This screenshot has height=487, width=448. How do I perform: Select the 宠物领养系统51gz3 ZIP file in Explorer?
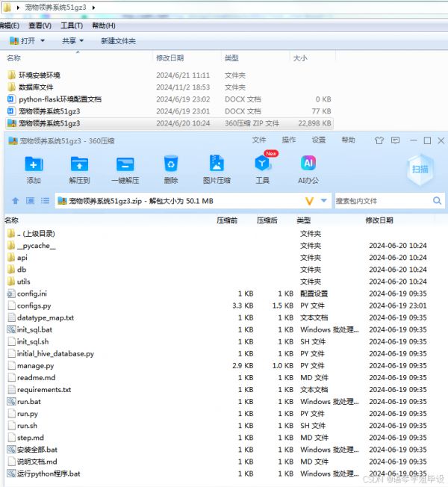tap(169, 123)
